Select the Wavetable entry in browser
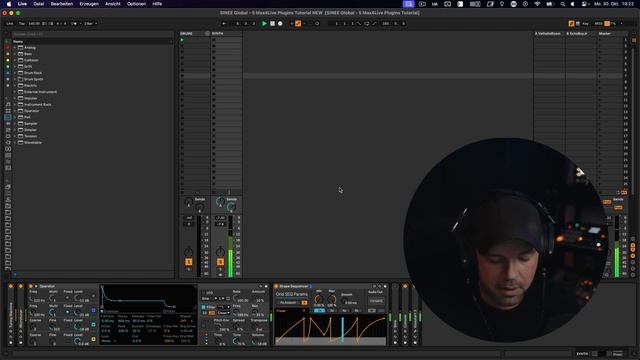The image size is (640, 360). 33,142
